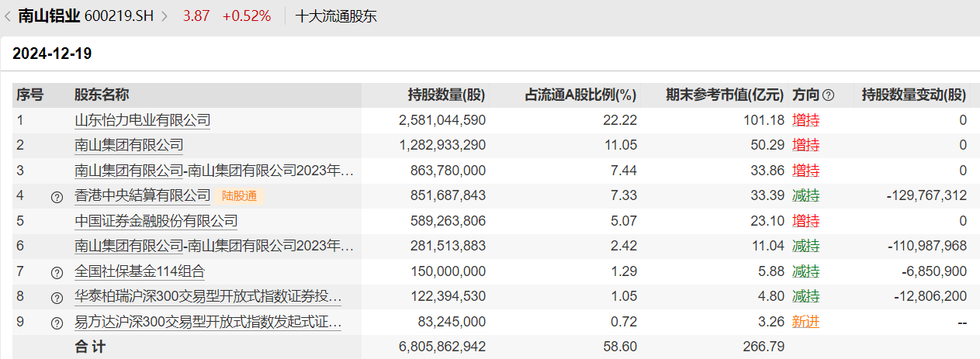This screenshot has width=980, height=359.
Task: Open 华泰柏瑞沪深300交易型 fund link
Action: [208, 297]
